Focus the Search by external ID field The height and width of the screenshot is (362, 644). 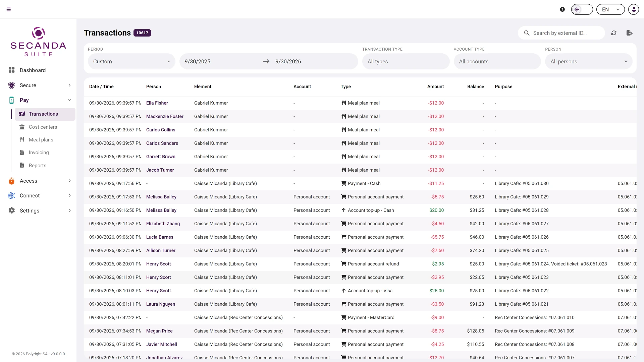click(x=561, y=33)
